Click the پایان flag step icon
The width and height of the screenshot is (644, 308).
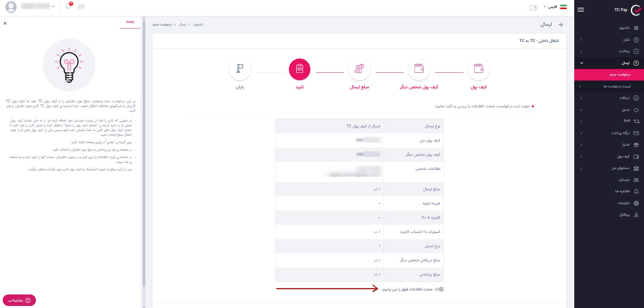coord(240,69)
